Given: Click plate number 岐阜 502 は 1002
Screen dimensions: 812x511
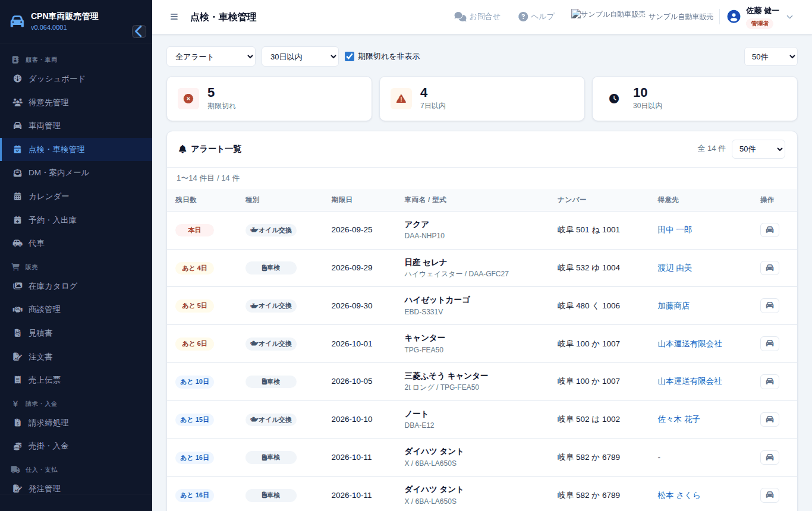Looking at the screenshot, I should (588, 419).
